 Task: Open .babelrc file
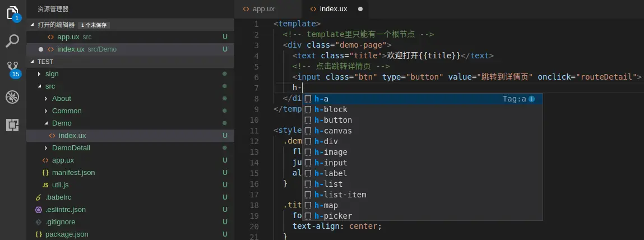pos(130,197)
